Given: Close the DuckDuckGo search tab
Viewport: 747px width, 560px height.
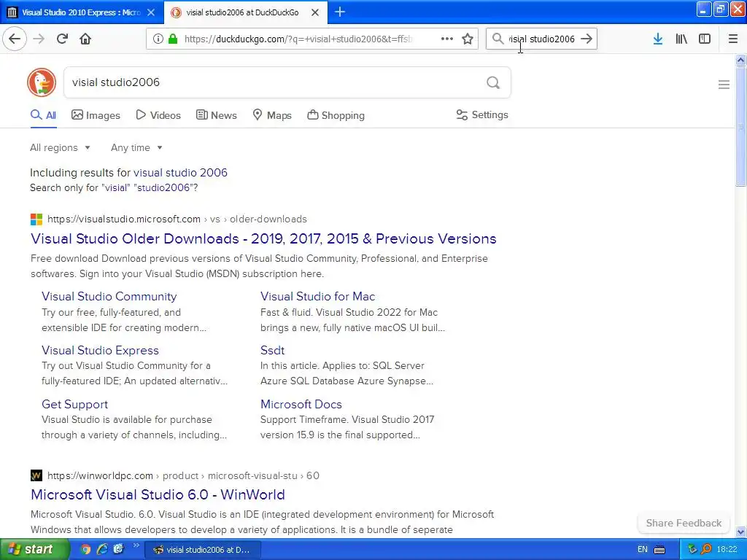Looking at the screenshot, I should [315, 12].
